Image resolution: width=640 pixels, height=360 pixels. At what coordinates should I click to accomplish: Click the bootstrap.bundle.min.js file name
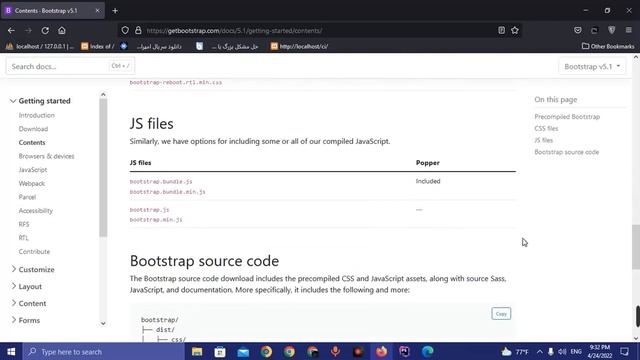click(167, 192)
